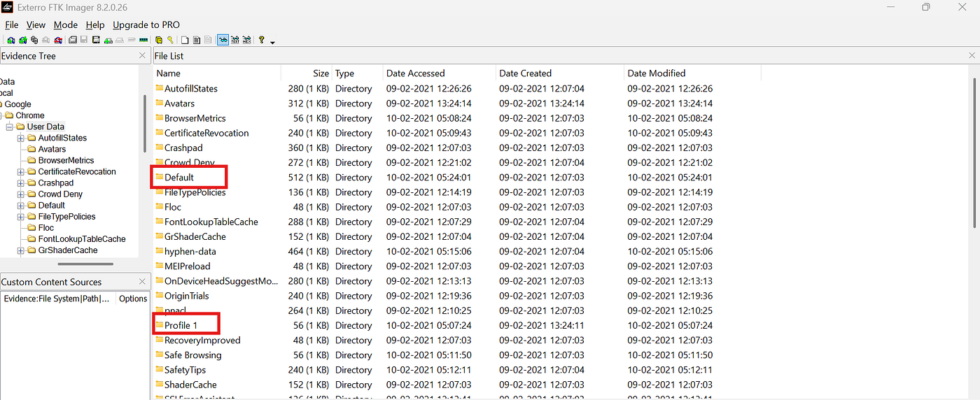
Task: Select Chrome folder in Evidence Tree
Action: (x=30, y=115)
